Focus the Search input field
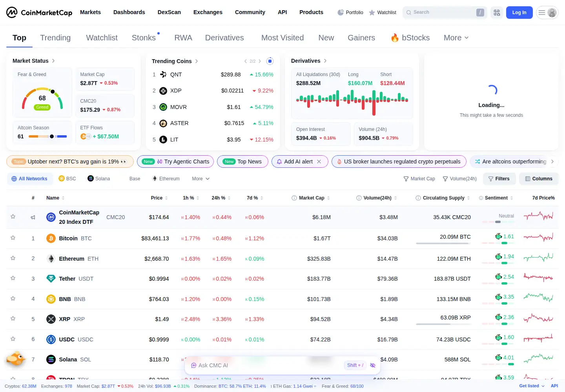Screen dimensions: 565x392 pyautogui.click(x=445, y=13)
